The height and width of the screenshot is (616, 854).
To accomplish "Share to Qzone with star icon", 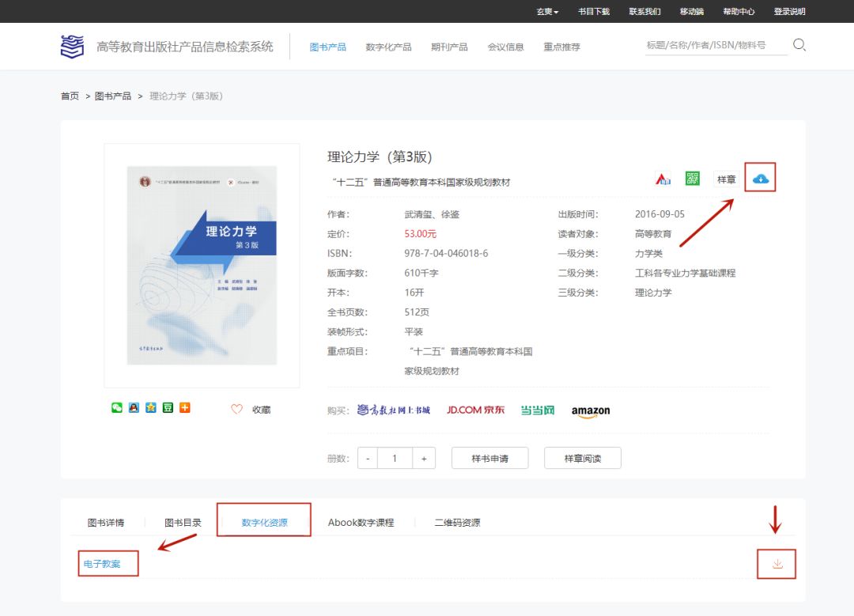I will [x=150, y=408].
